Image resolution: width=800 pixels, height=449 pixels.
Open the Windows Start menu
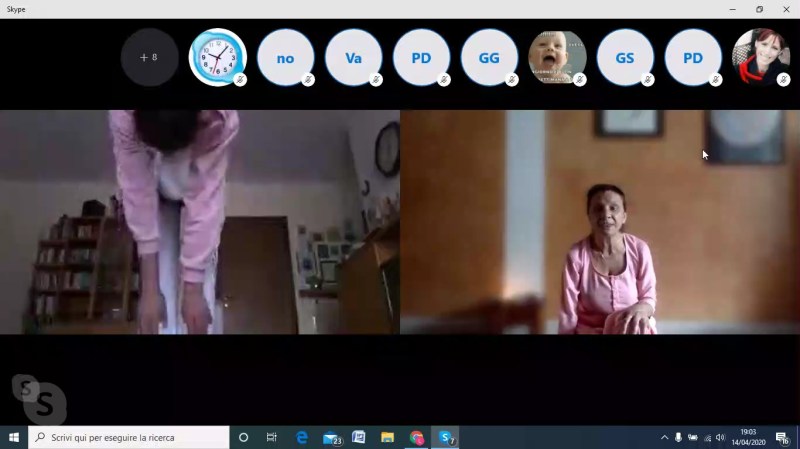(14, 438)
